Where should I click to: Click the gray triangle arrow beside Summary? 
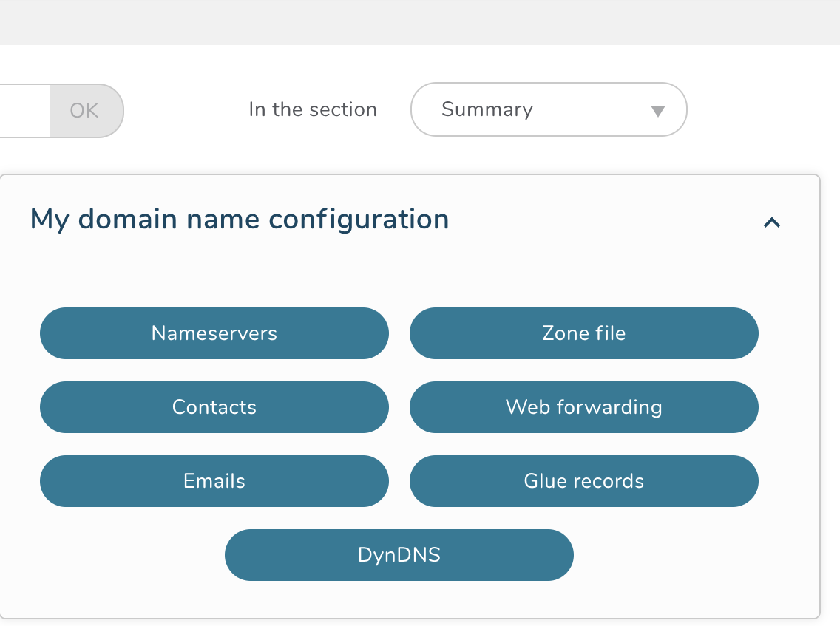pyautogui.click(x=657, y=111)
